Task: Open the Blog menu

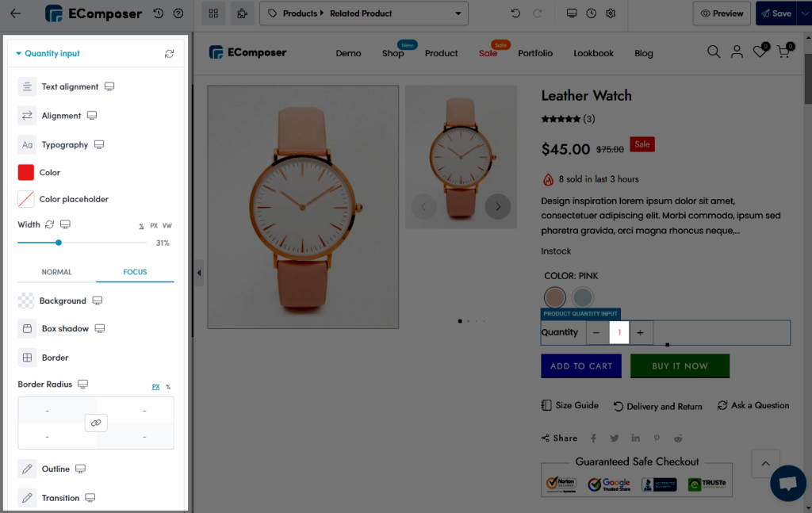Action: click(644, 53)
